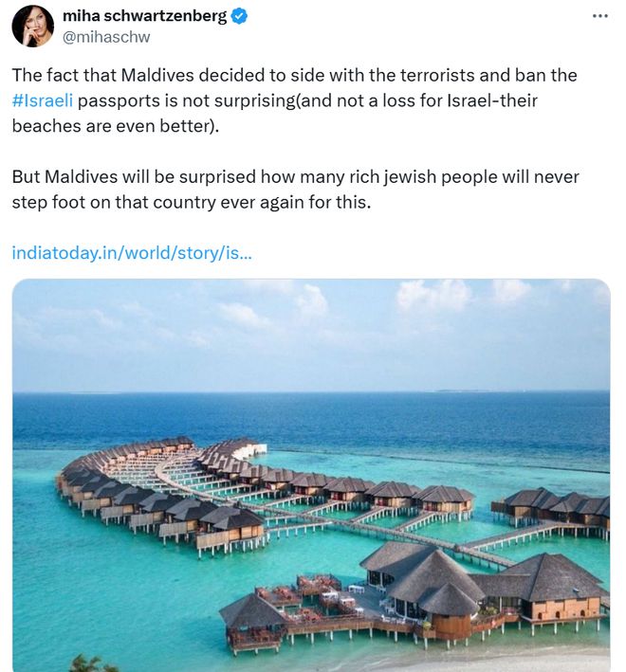Open the indiatoday.in article link
This screenshot has height=672, width=626.
[x=132, y=253]
